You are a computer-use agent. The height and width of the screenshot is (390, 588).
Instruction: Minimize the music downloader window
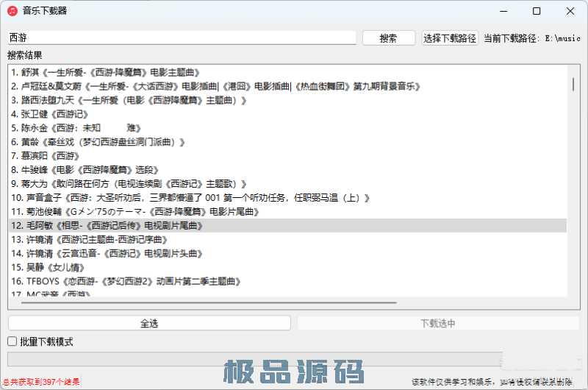(x=503, y=12)
